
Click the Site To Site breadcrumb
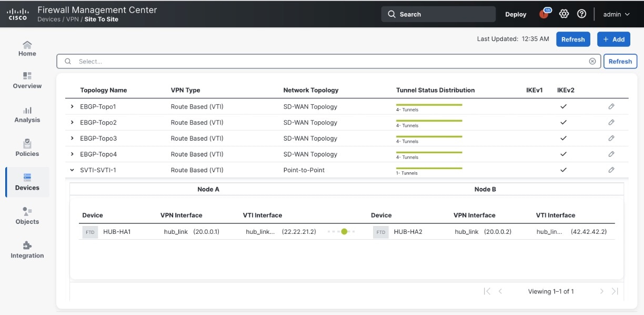pyautogui.click(x=101, y=19)
